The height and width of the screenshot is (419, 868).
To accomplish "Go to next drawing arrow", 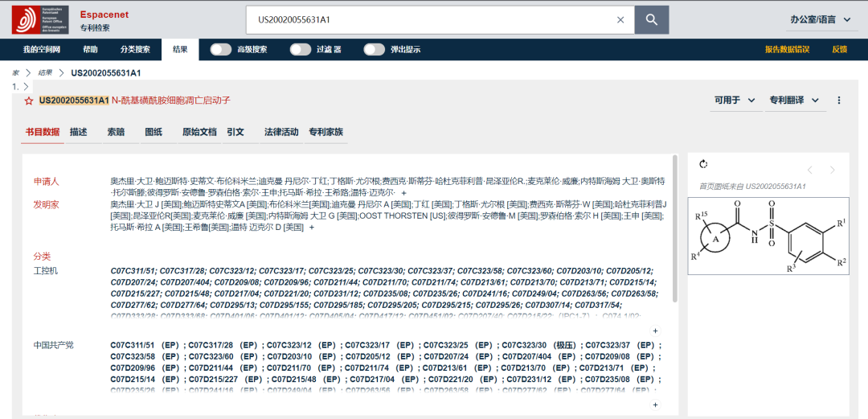I will pyautogui.click(x=833, y=170).
